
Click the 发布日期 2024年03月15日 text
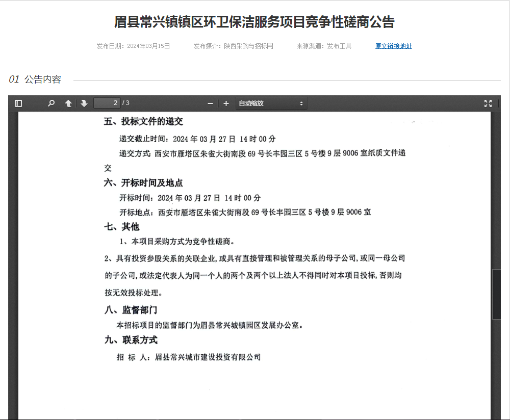pyautogui.click(x=133, y=46)
